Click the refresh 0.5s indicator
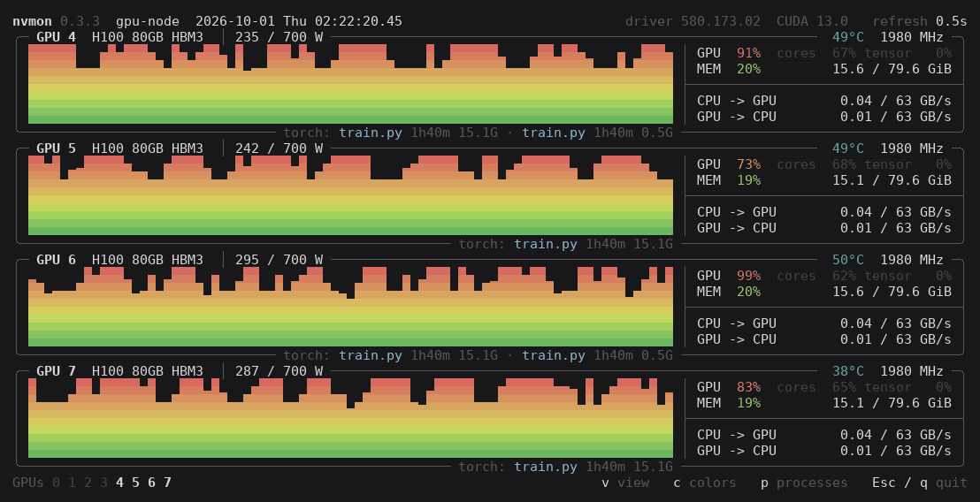 click(x=919, y=21)
